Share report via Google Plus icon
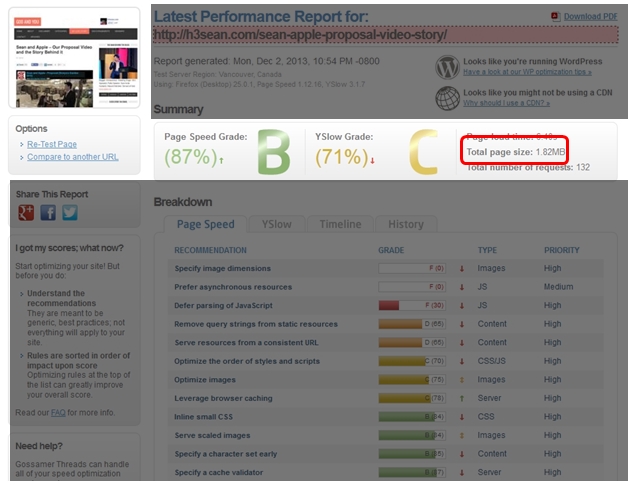This screenshot has height=485, width=633. [27, 212]
